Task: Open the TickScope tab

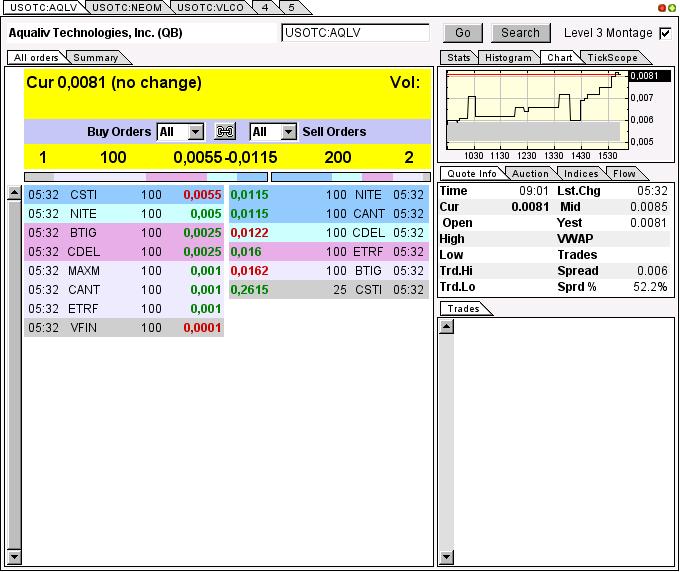Action: 612,58
